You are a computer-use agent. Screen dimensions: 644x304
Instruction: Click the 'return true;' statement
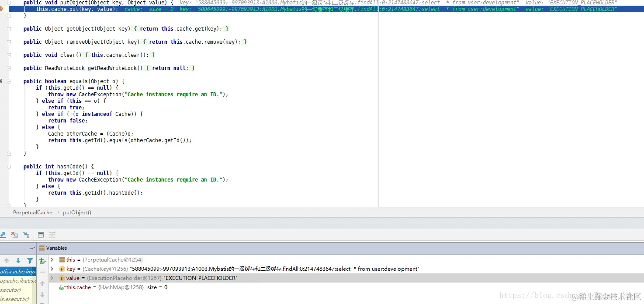66,107
